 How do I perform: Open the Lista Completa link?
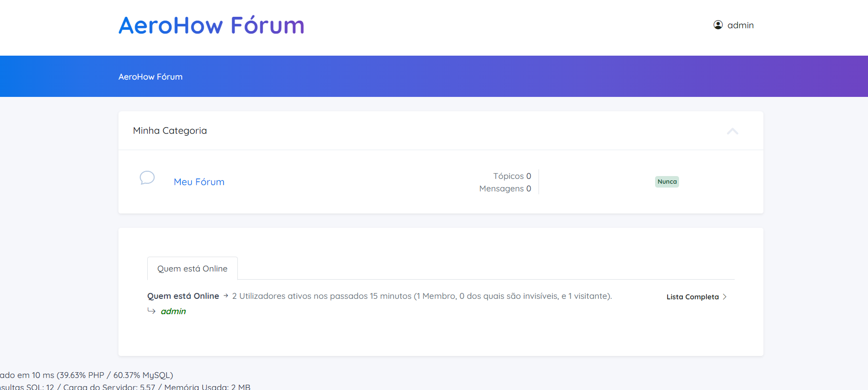tap(692, 297)
